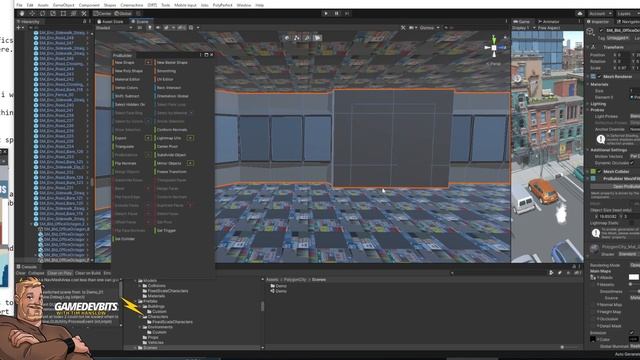Screen dimensions: 640x360
Task: Select the Props folder in Project
Action: point(153,338)
